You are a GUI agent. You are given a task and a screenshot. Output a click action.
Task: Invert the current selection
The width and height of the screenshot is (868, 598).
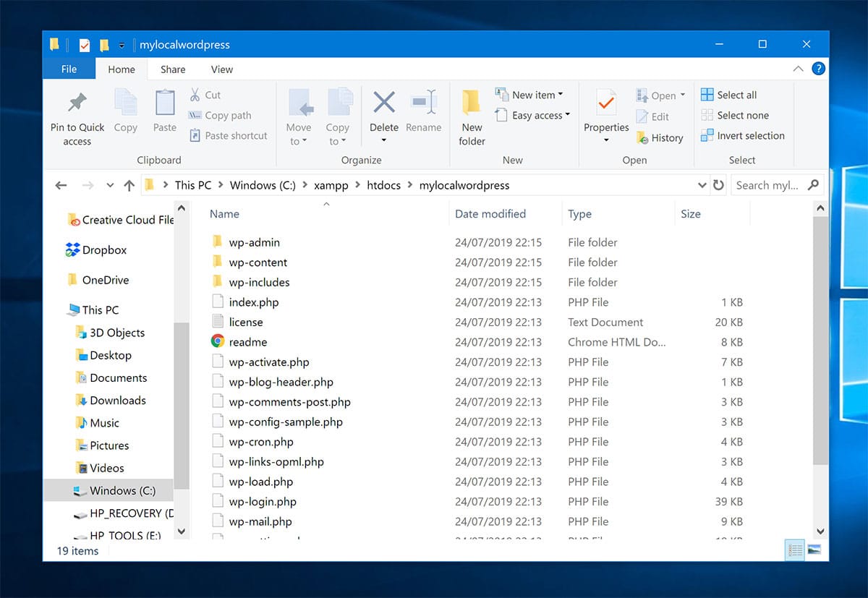pos(743,135)
